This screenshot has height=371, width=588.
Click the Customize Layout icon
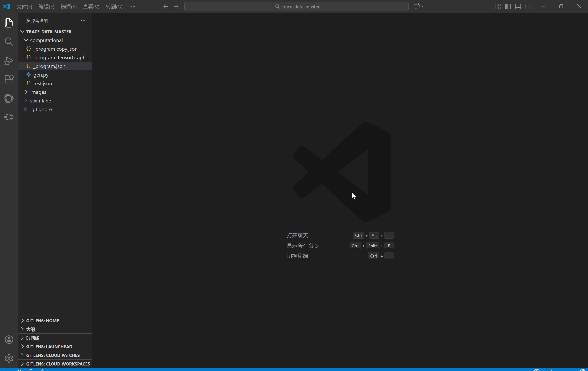pyautogui.click(x=497, y=7)
